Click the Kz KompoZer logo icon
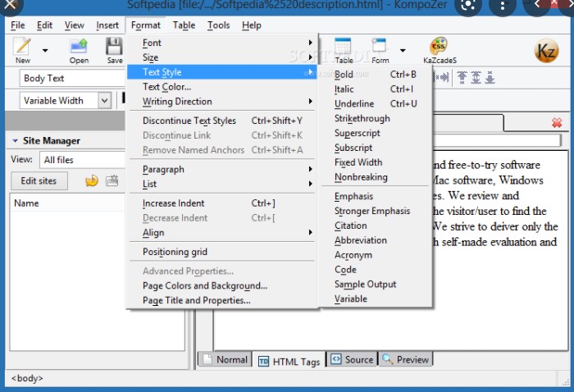Screen dimensions: 574x392 point(546,51)
